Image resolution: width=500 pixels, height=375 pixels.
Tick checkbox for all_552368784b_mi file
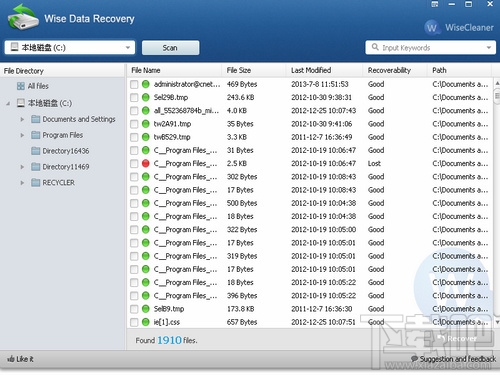pyautogui.click(x=134, y=111)
